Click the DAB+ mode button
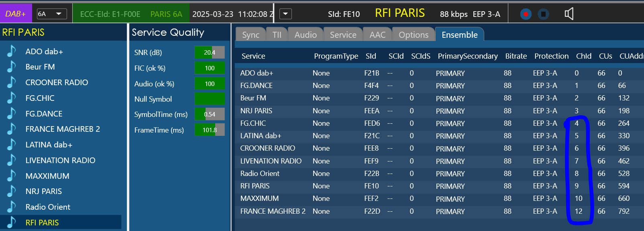 (x=15, y=14)
